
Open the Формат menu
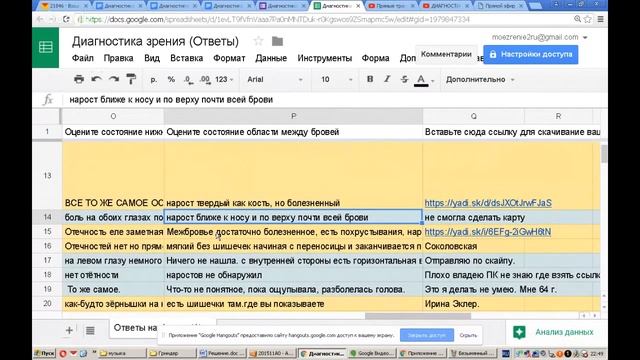point(229,58)
